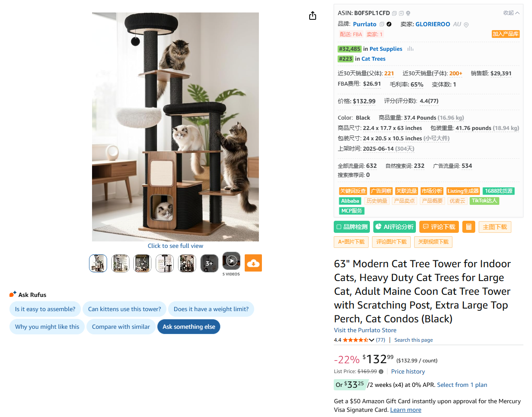Screen dimensions: 532x417
Task: Toggle the 品牌检测 brand check button
Action: (352, 227)
